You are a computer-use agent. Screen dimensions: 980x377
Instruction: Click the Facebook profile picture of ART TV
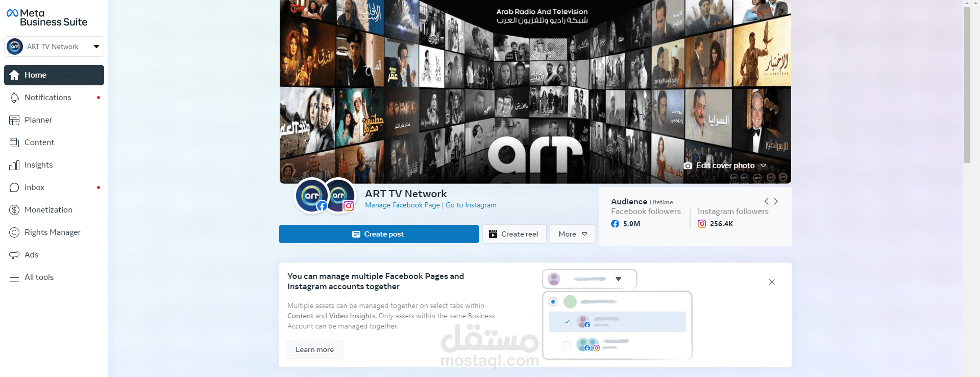point(312,195)
